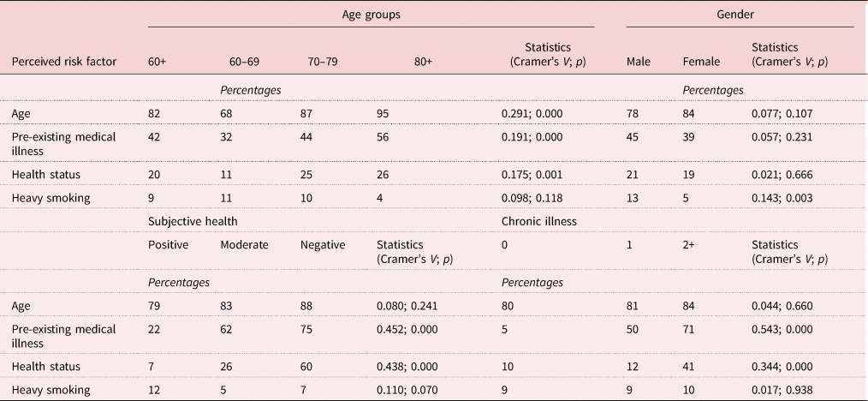Viewport: 868px width, 401px height.
Task: Click the "Subjective health" section heading
Action: point(192,221)
